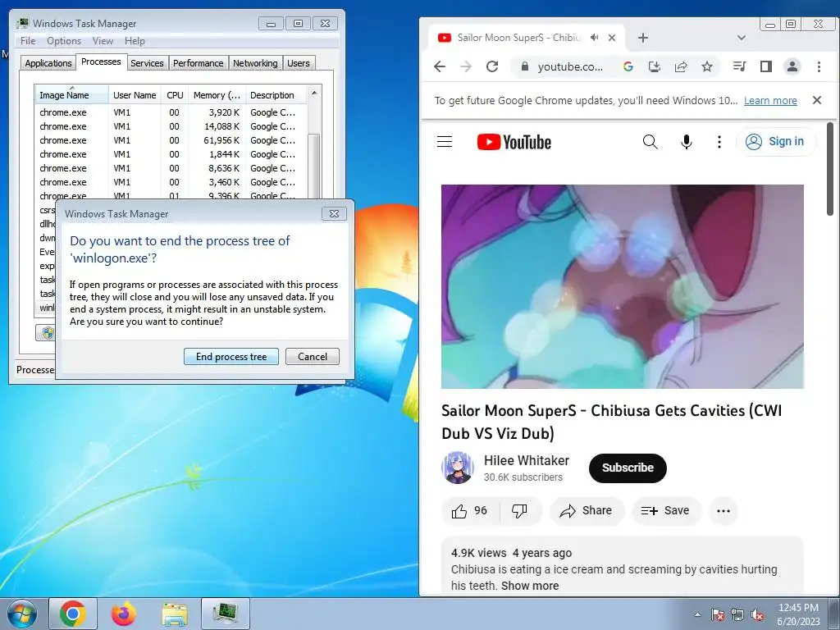840x630 pixels.
Task: Sign in to YouTube
Action: 776,141
